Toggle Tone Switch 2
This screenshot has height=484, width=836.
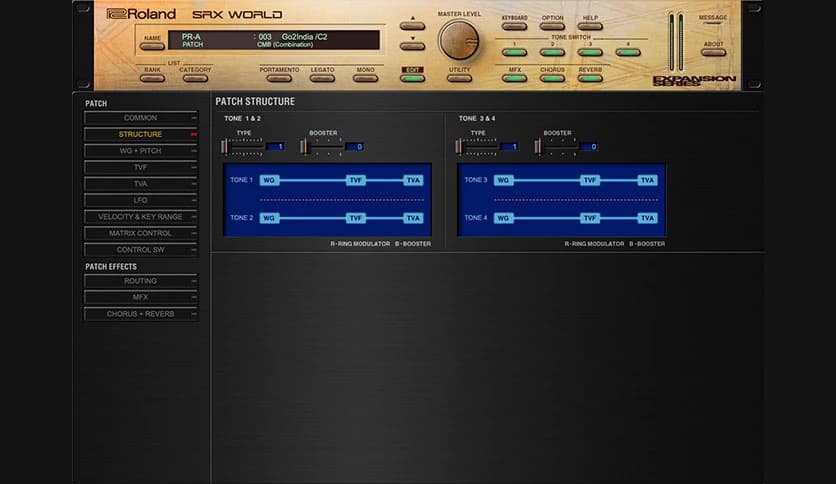552,52
